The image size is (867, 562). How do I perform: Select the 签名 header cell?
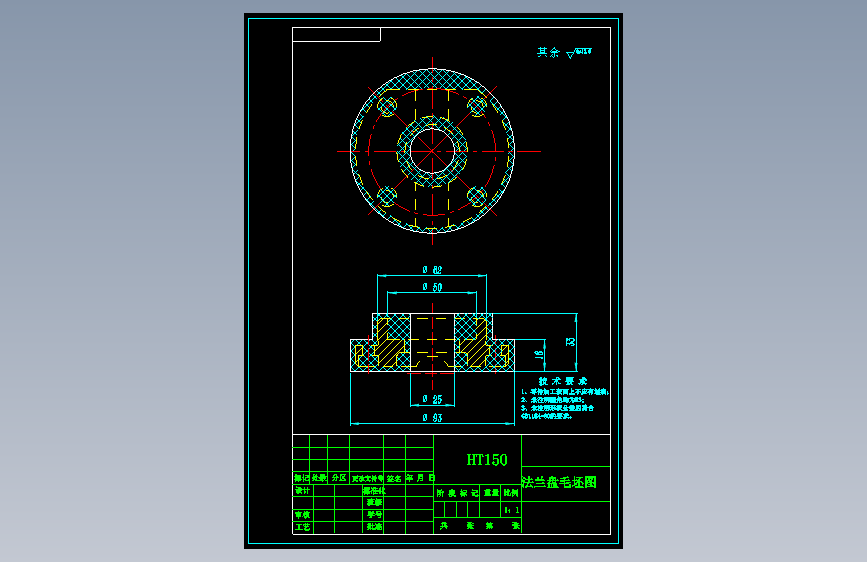[394, 478]
